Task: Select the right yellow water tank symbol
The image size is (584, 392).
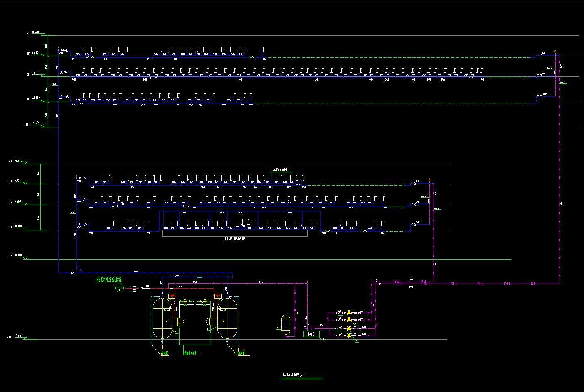Action: 228,317
